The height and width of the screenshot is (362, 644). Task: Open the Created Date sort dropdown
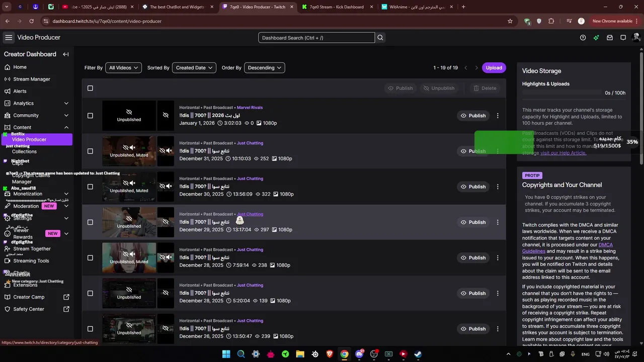[194, 68]
